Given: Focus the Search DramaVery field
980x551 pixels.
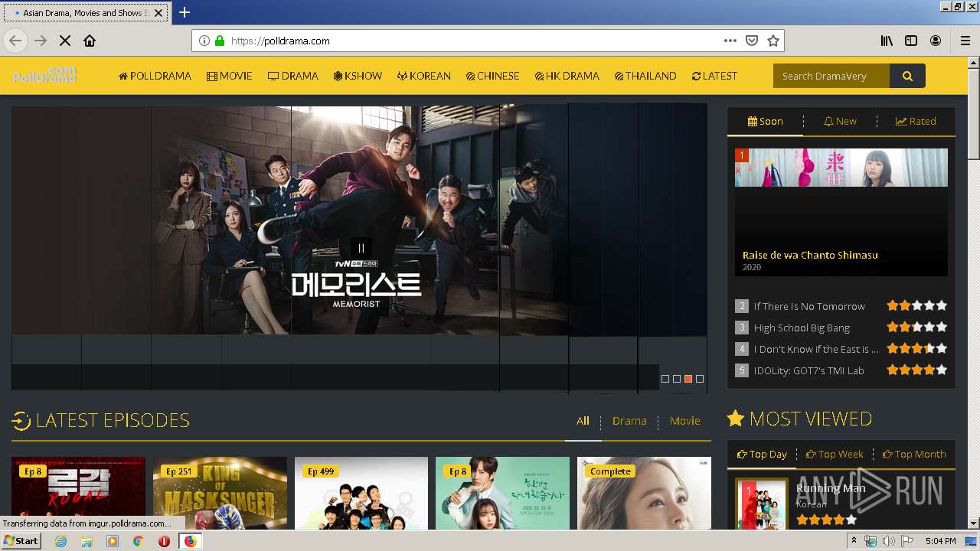Looking at the screenshot, I should [831, 76].
